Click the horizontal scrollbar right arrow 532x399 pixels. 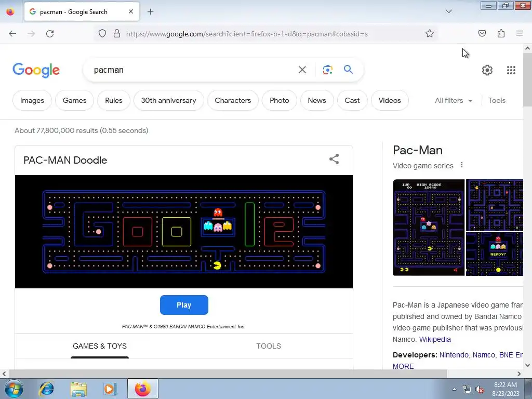pos(519,374)
